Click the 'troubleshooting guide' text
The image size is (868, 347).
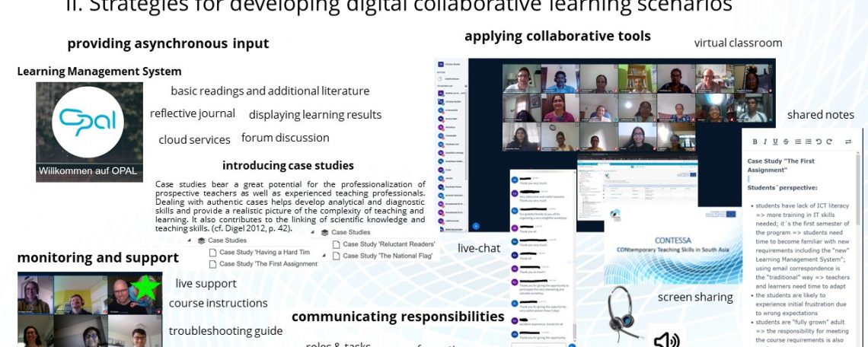[225, 331]
